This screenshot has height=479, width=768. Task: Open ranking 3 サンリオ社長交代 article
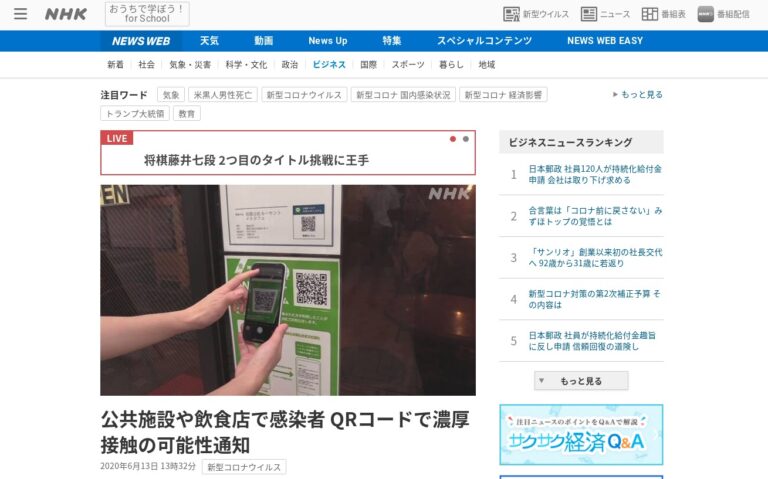click(x=595, y=258)
